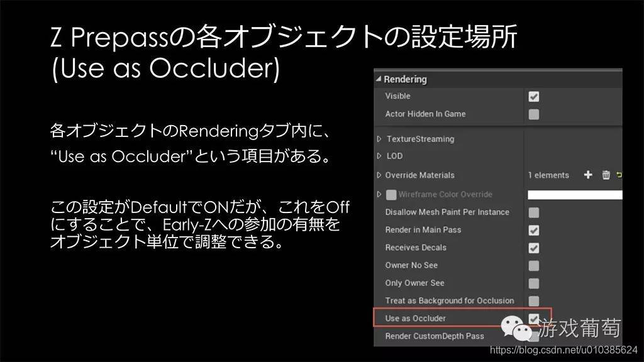
Task: Expand Wireframe Color Override property
Action: pyautogui.click(x=379, y=194)
